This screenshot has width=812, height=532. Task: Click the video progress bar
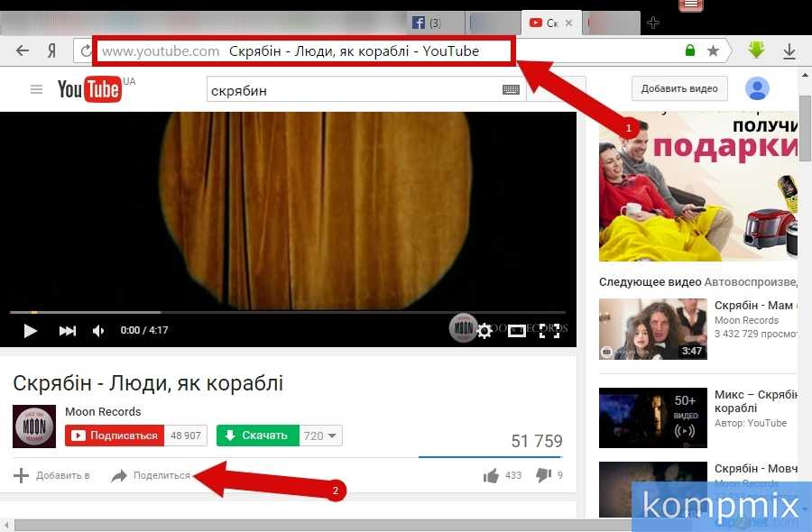click(288, 312)
